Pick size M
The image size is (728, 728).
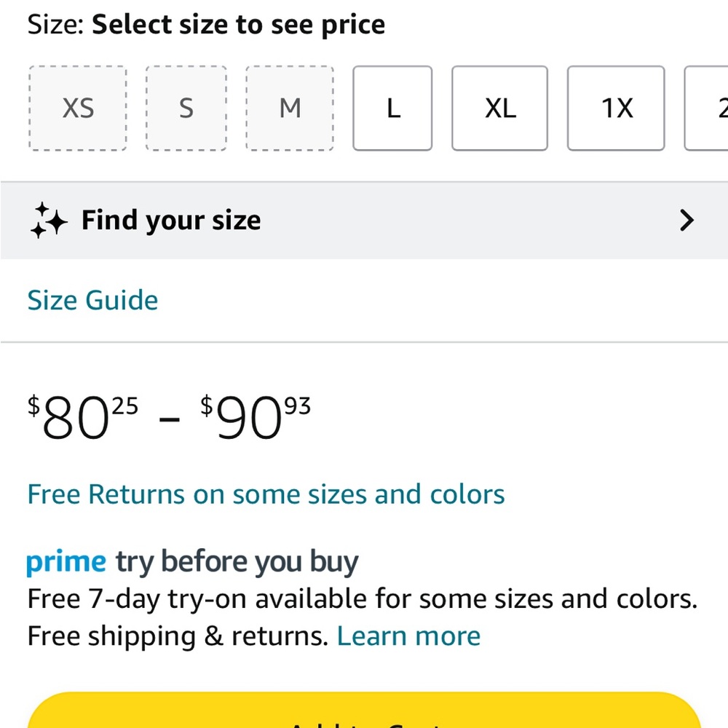pos(290,108)
